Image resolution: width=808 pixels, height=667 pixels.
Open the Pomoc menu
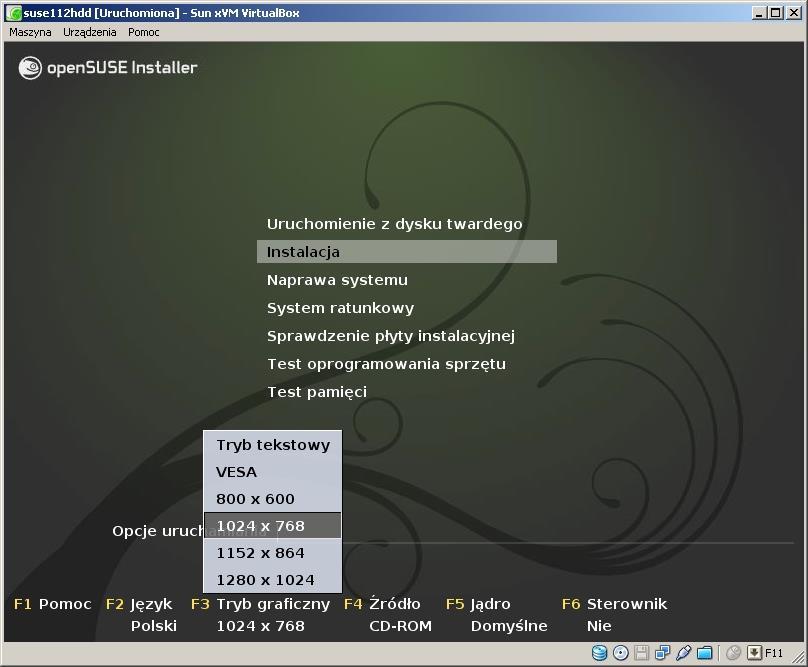144,32
